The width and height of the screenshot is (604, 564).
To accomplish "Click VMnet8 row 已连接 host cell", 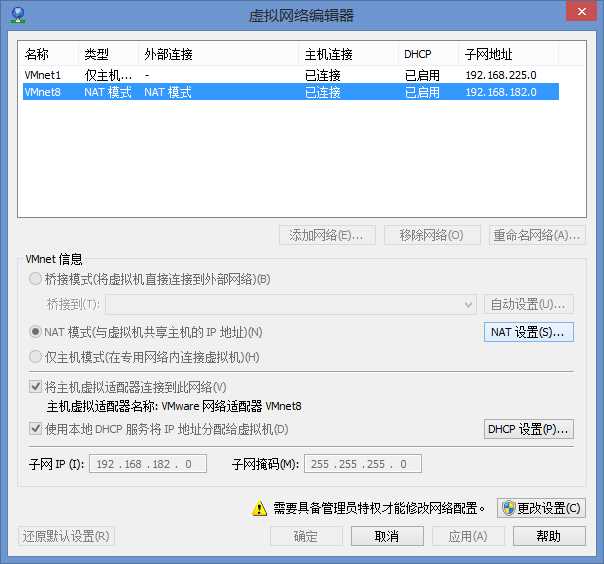I will coord(322,92).
